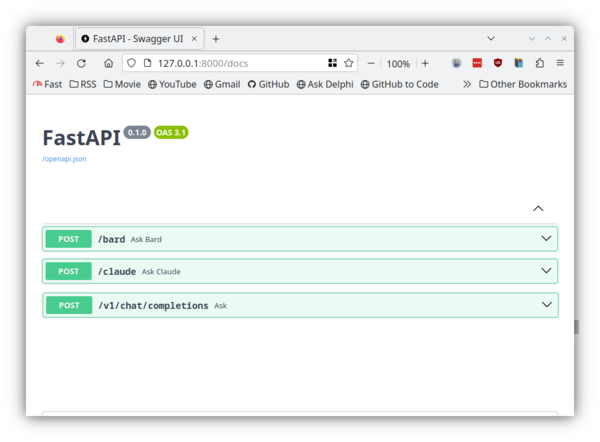600x442 pixels.
Task: Open the list all tabs dropdown
Action: tap(491, 39)
